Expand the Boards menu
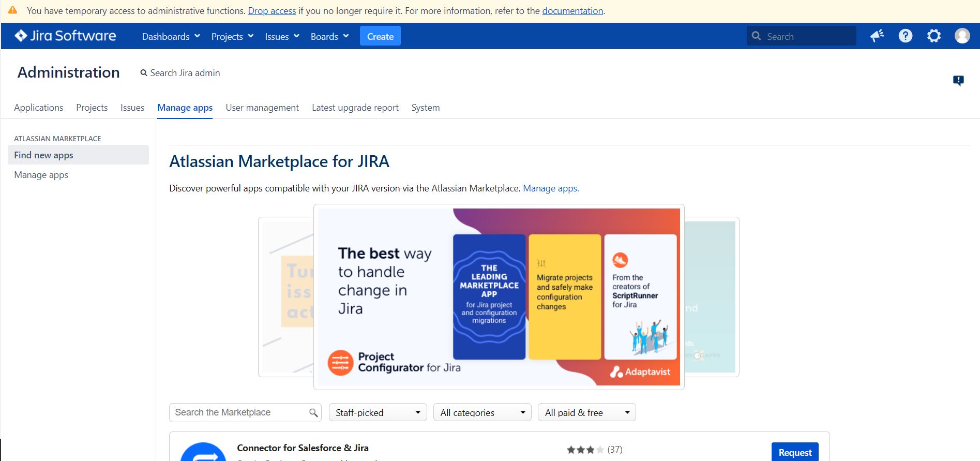The image size is (980, 461). pos(329,36)
